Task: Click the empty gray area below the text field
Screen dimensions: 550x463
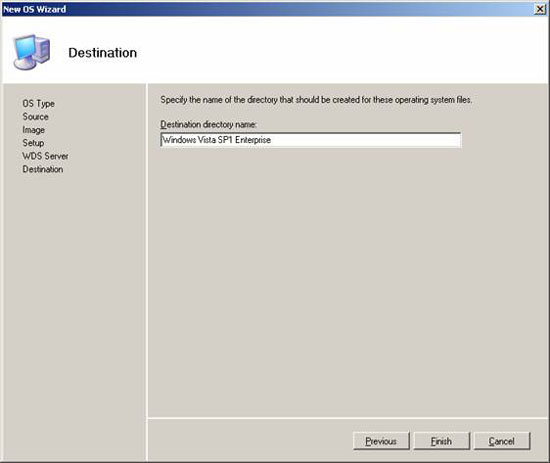Action: (347, 281)
